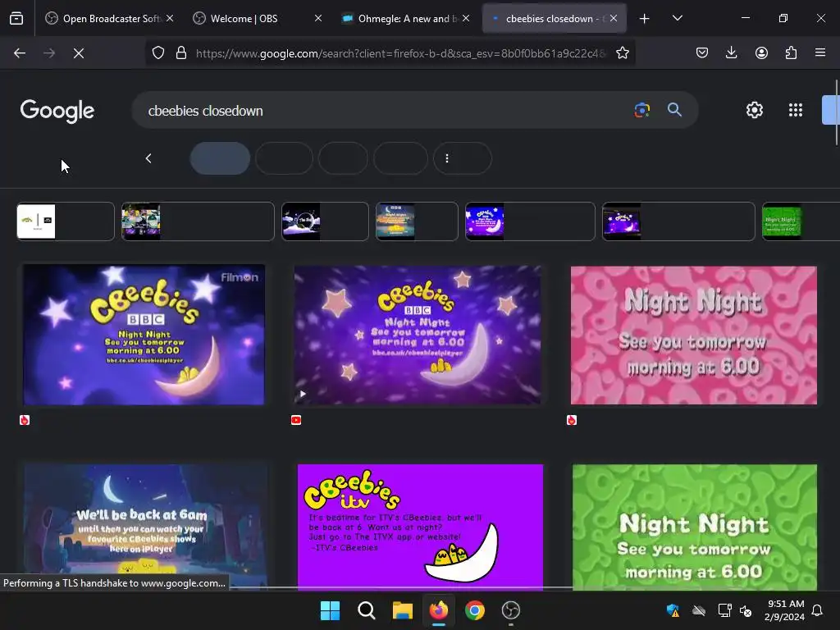Open the extensions puzzle icon
This screenshot has width=840, height=630.
coord(791,52)
